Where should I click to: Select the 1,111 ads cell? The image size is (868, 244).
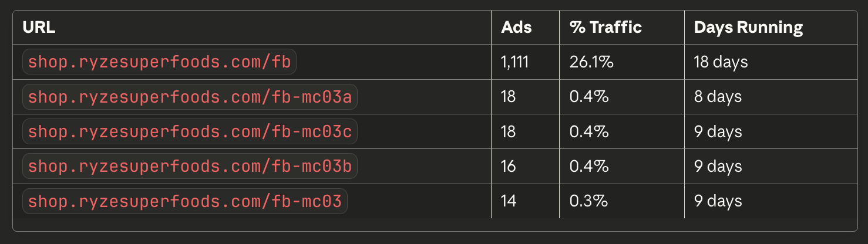[x=514, y=62]
